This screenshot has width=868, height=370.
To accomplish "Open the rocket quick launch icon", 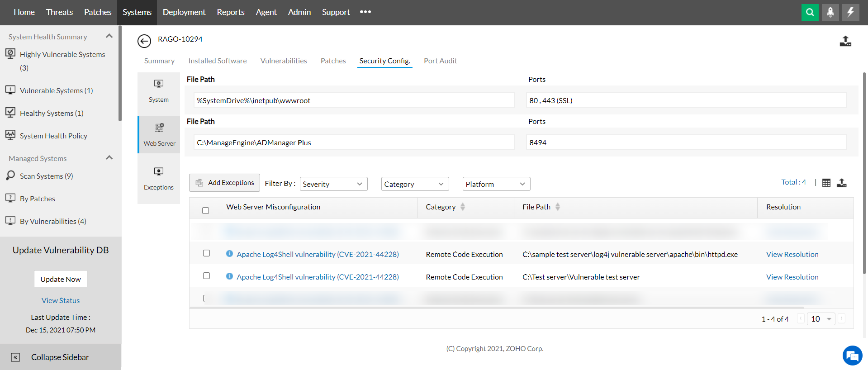I will pyautogui.click(x=830, y=12).
